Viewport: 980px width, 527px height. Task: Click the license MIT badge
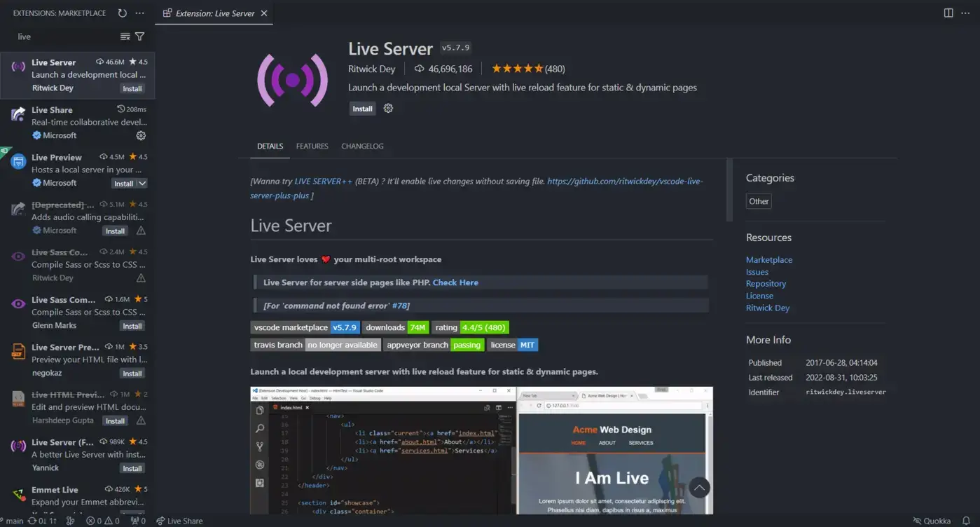pos(513,345)
